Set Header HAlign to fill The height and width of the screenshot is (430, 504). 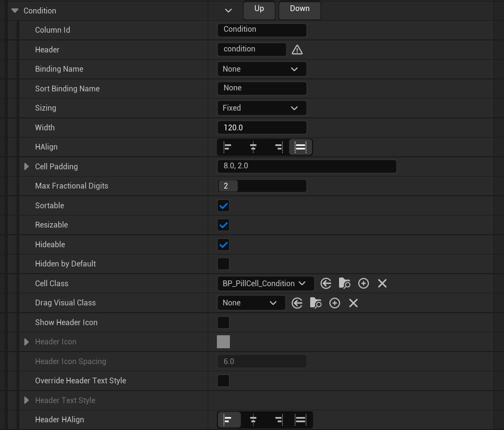(301, 420)
